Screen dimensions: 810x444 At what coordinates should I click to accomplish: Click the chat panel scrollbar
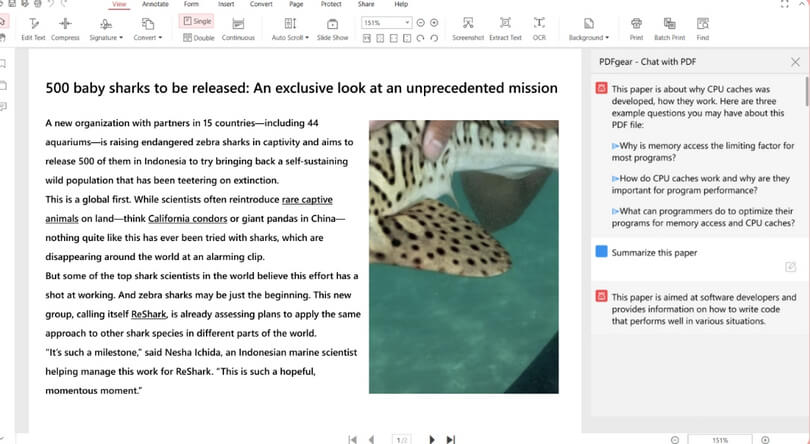807,91
